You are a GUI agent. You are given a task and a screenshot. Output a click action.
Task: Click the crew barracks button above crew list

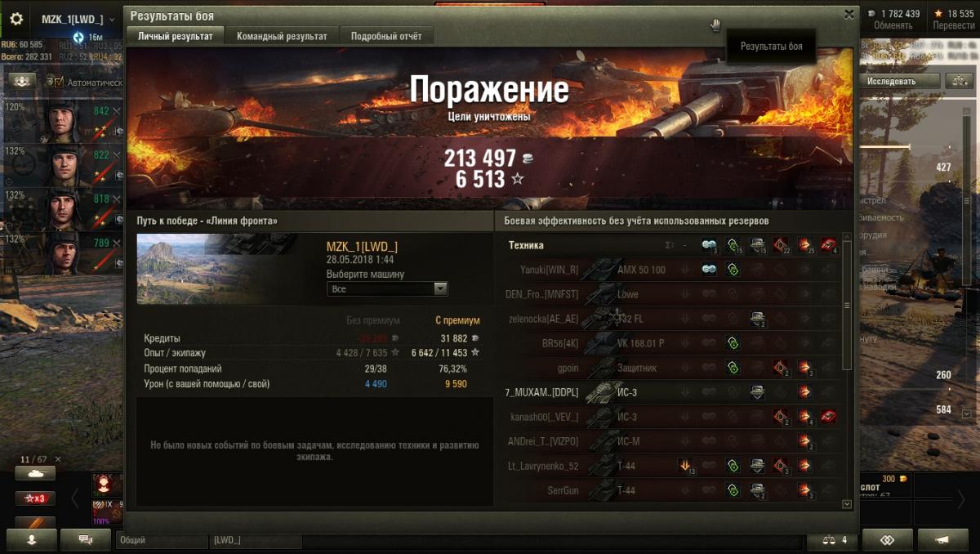[x=22, y=81]
